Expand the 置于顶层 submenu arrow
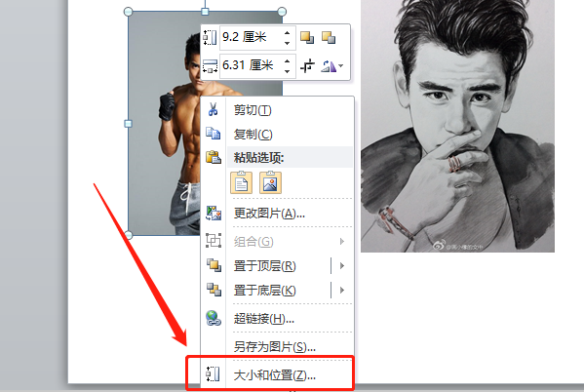 click(342, 266)
